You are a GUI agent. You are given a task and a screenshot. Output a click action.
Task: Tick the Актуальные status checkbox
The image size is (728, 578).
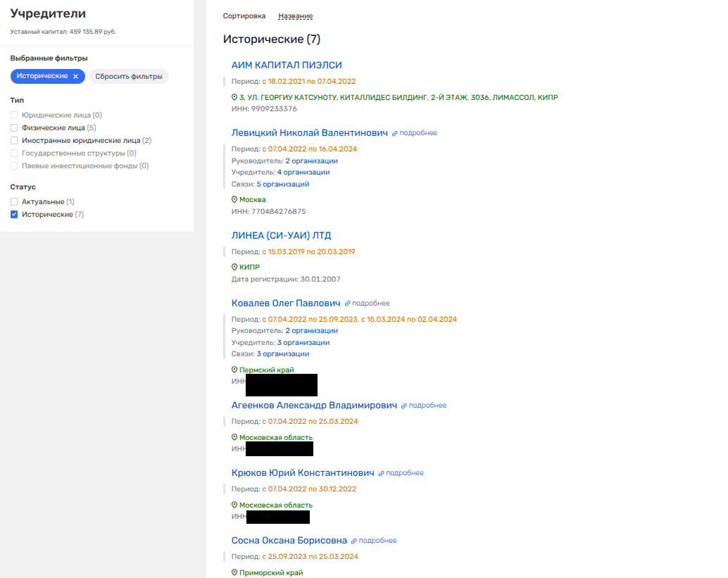click(x=14, y=202)
